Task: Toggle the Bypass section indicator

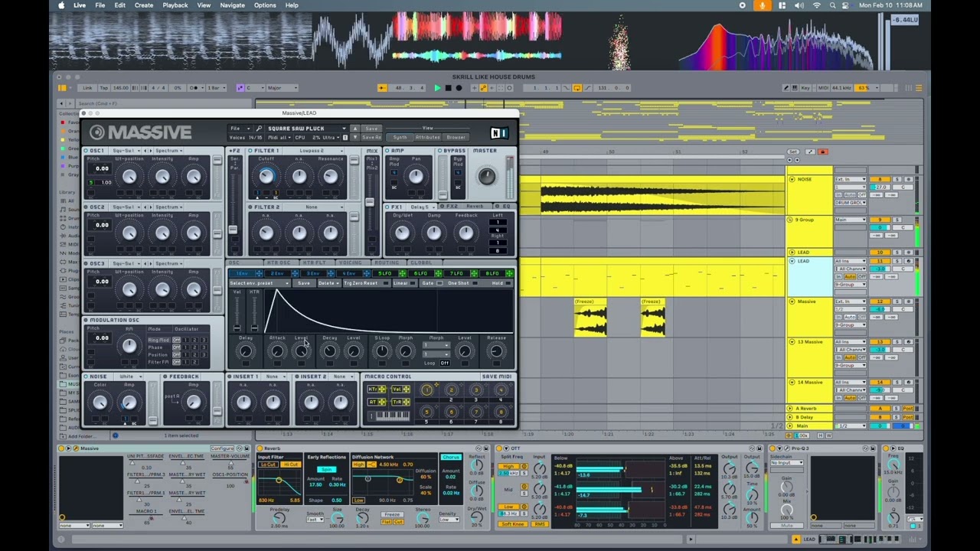Action: (440, 151)
